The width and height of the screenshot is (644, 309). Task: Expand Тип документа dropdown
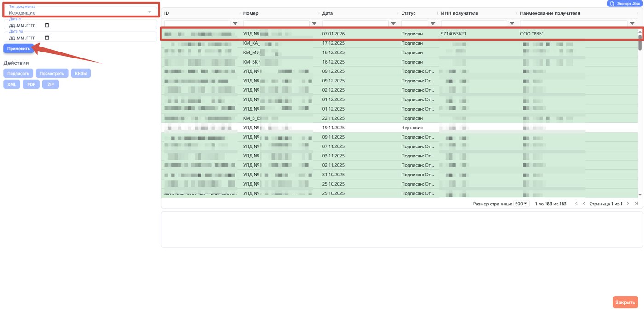point(80,10)
